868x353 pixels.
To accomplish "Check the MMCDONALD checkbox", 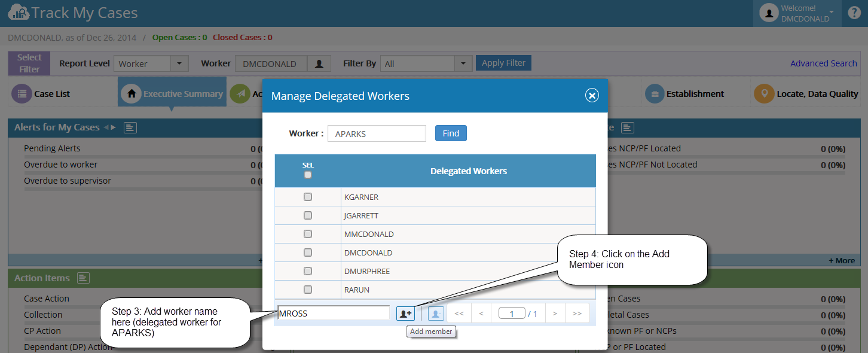I will coord(308,234).
